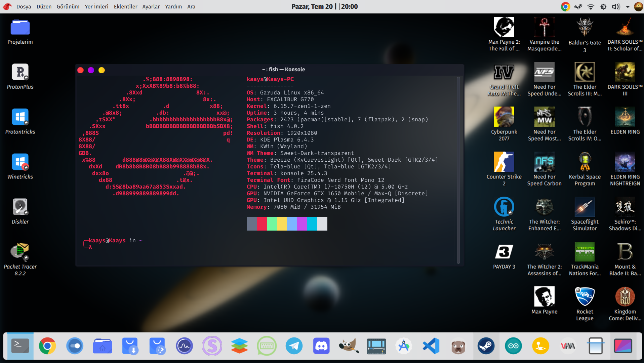Viewport: 644px width, 363px height.
Task: Launch Arduino IDE from the dock
Action: [x=513, y=346]
